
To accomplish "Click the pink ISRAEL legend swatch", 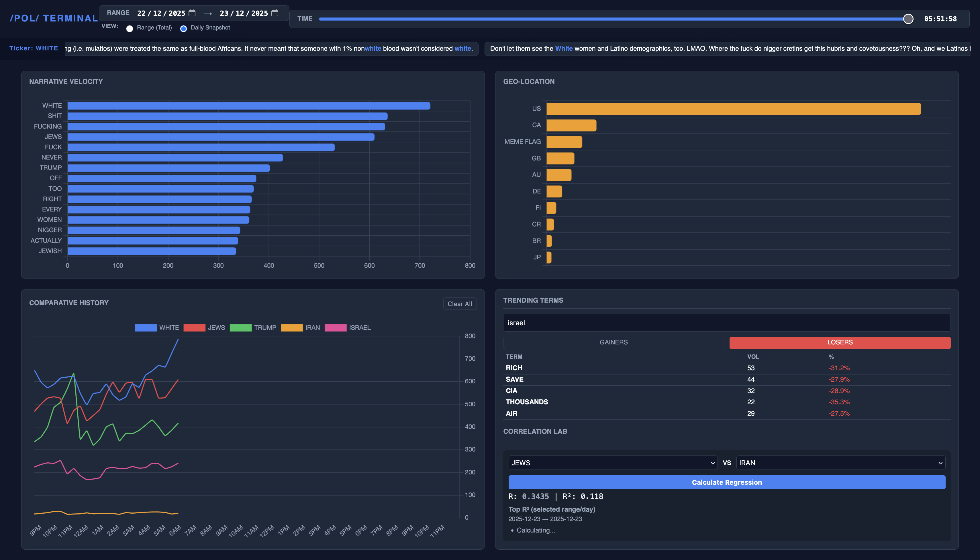I will [x=336, y=328].
